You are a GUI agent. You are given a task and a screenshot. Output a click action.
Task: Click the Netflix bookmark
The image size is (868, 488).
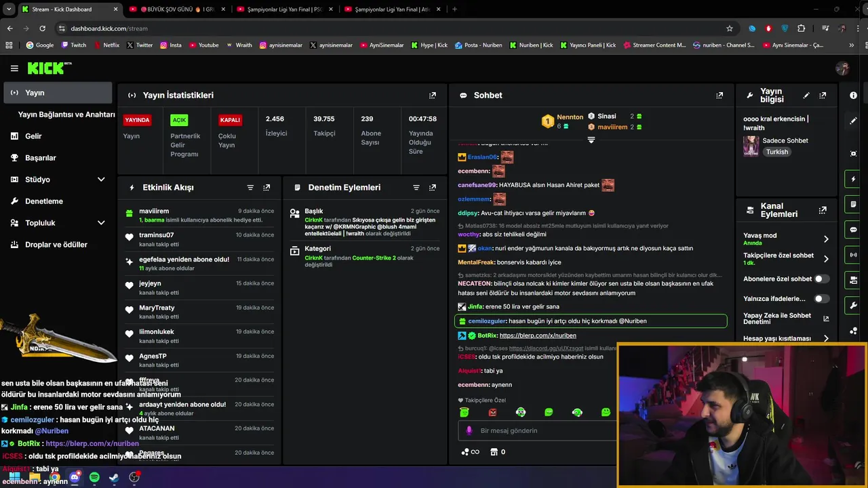[x=106, y=45]
